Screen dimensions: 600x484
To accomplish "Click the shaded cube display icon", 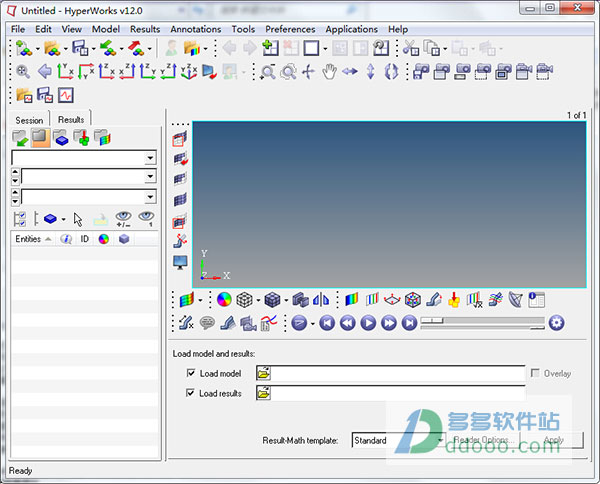I will (x=272, y=300).
